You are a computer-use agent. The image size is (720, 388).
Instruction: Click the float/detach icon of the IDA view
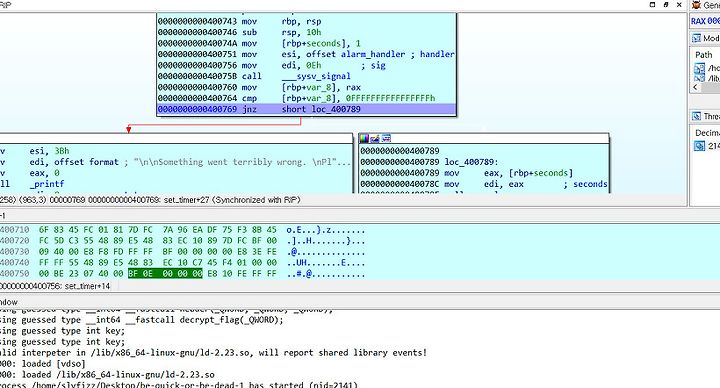[x=666, y=5]
